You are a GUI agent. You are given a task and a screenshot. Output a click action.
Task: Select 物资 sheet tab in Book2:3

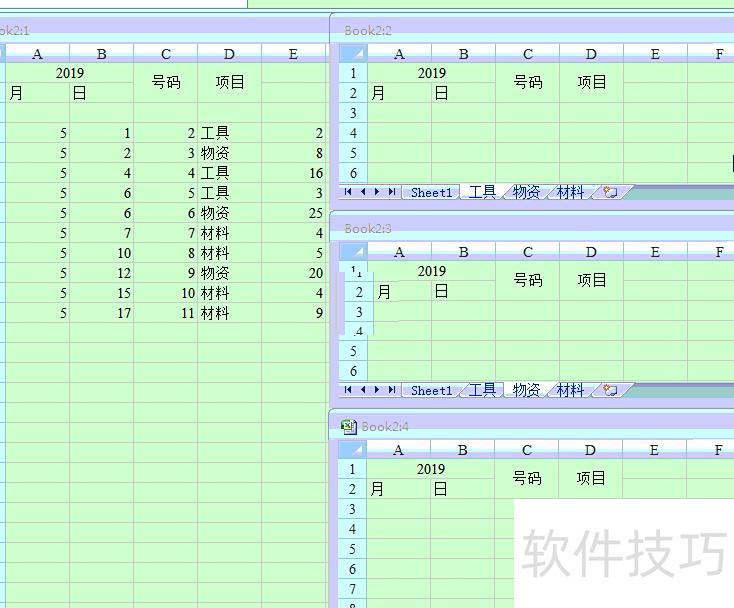(x=526, y=390)
